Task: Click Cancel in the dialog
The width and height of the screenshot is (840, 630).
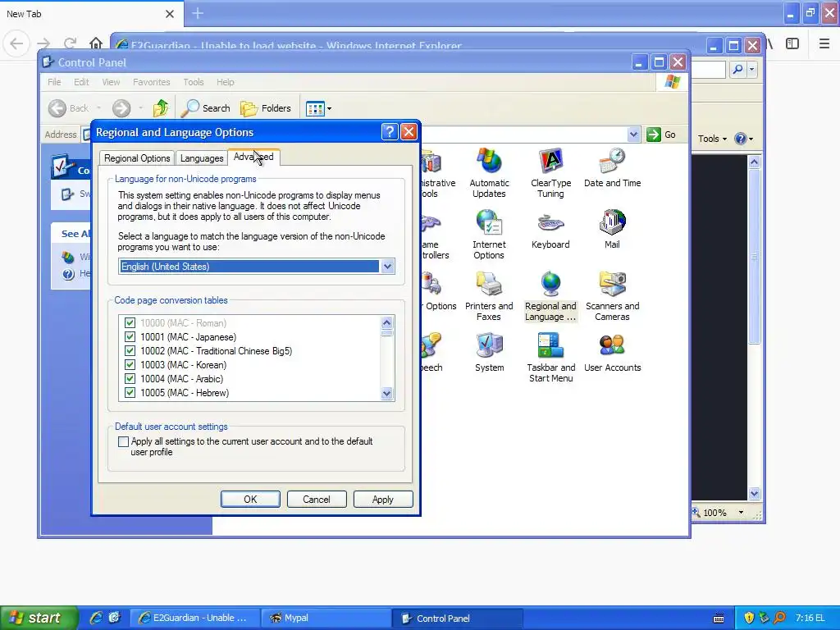Action: pos(317,500)
